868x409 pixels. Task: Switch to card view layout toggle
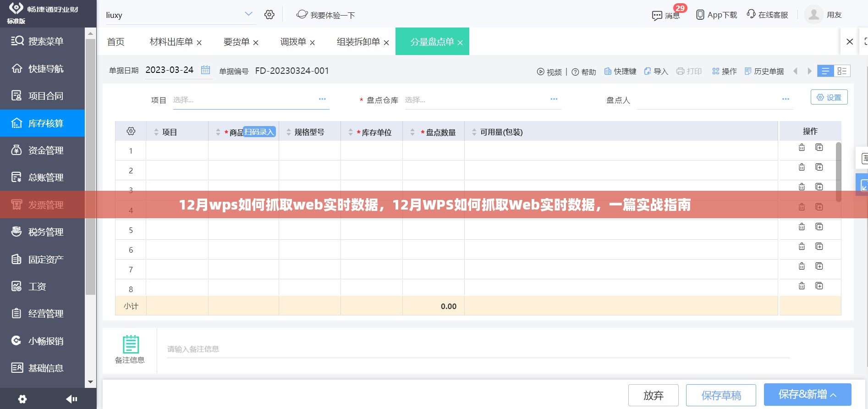click(x=842, y=71)
